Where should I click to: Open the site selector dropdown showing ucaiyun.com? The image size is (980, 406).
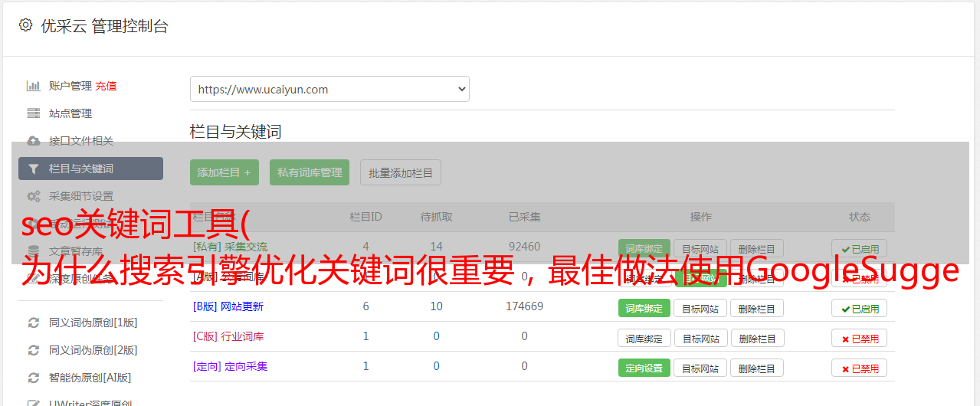click(329, 89)
